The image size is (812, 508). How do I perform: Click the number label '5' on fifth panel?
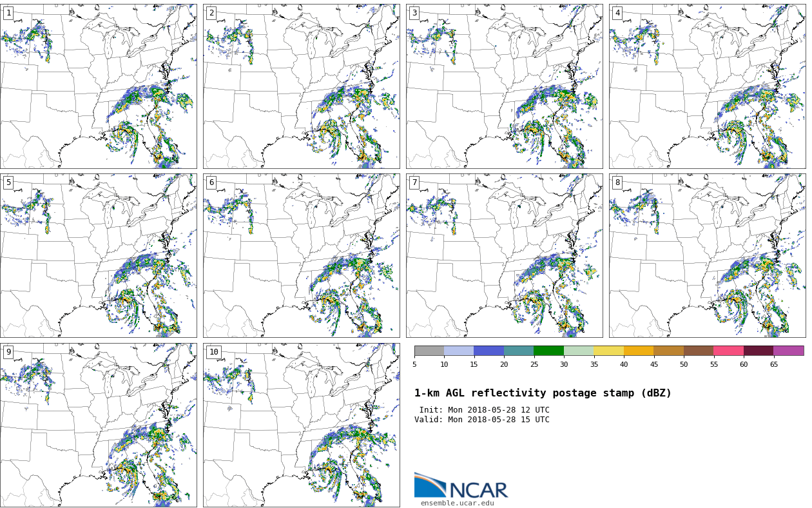[8, 182]
